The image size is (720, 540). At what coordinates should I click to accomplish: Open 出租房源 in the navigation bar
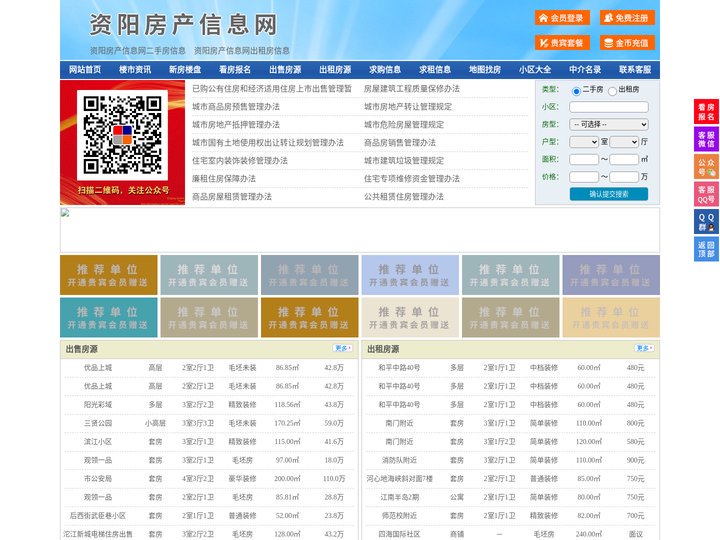[335, 70]
